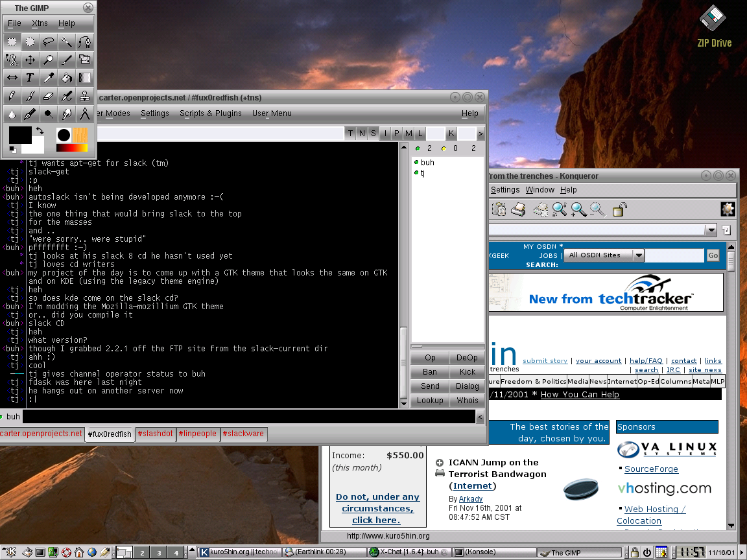Open the Window menu in Konqueror
This screenshot has width=747, height=560.
539,189
